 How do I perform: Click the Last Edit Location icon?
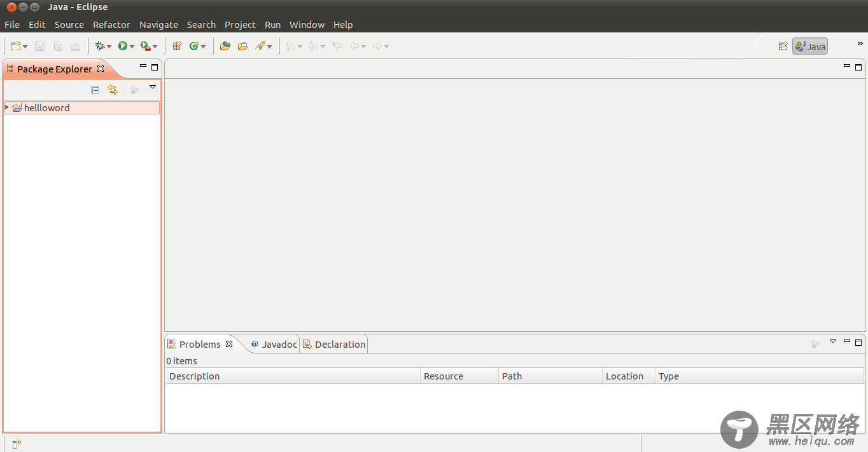point(337,46)
